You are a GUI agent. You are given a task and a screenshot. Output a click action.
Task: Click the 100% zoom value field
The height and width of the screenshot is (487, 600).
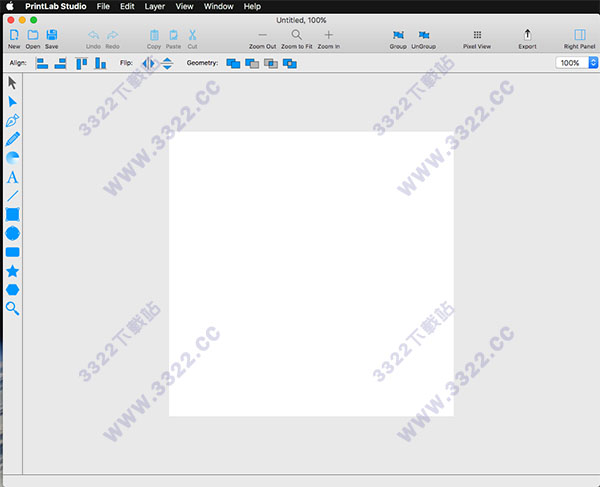tap(572, 63)
